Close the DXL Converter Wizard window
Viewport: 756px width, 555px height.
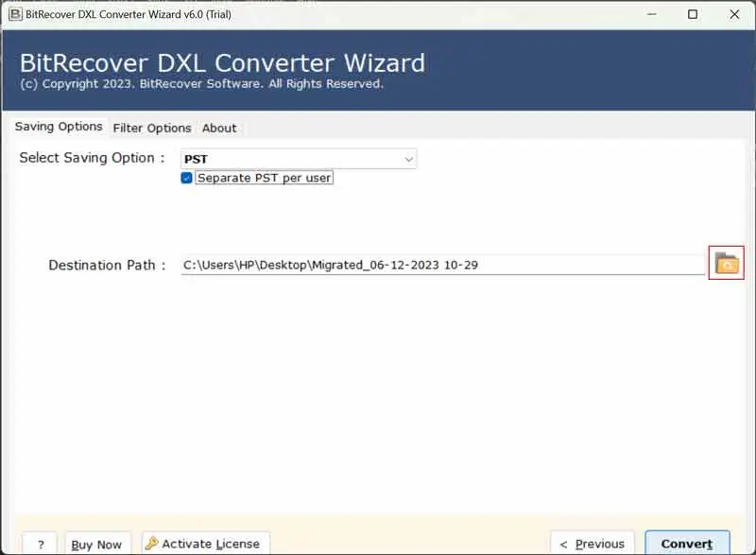click(734, 14)
